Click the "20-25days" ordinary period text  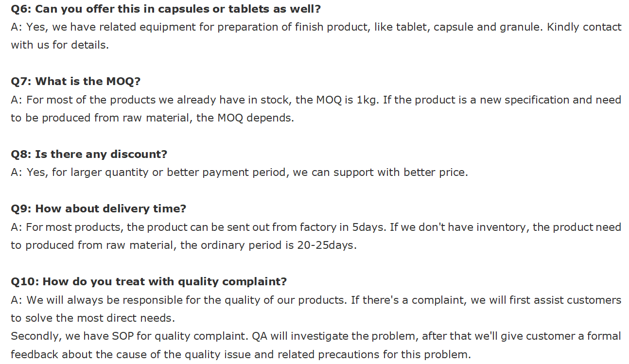[x=326, y=245]
